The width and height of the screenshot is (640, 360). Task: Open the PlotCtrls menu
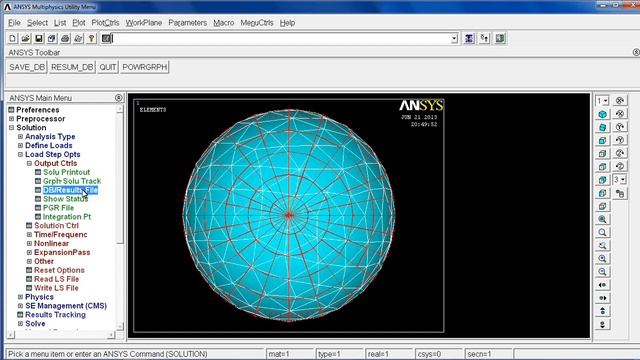point(105,23)
